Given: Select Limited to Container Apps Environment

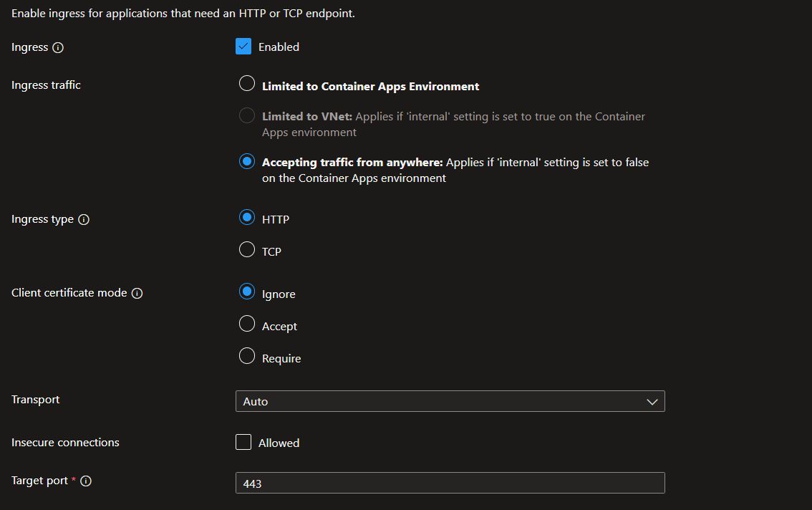Looking at the screenshot, I should point(247,84).
